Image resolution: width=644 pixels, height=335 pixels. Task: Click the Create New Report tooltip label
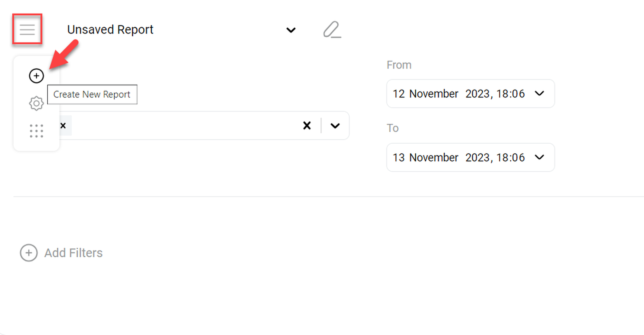pos(92,94)
